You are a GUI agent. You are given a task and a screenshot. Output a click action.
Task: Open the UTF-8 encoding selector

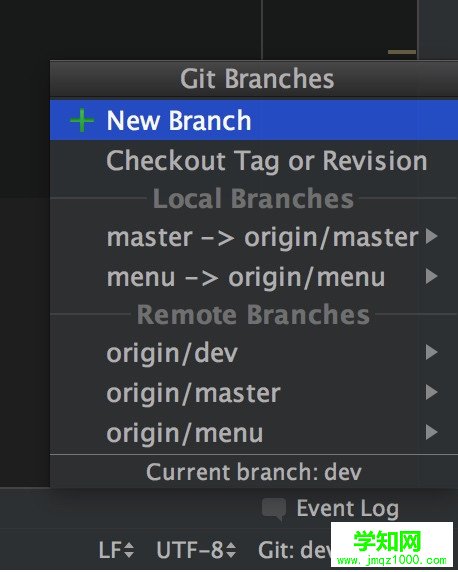196,550
